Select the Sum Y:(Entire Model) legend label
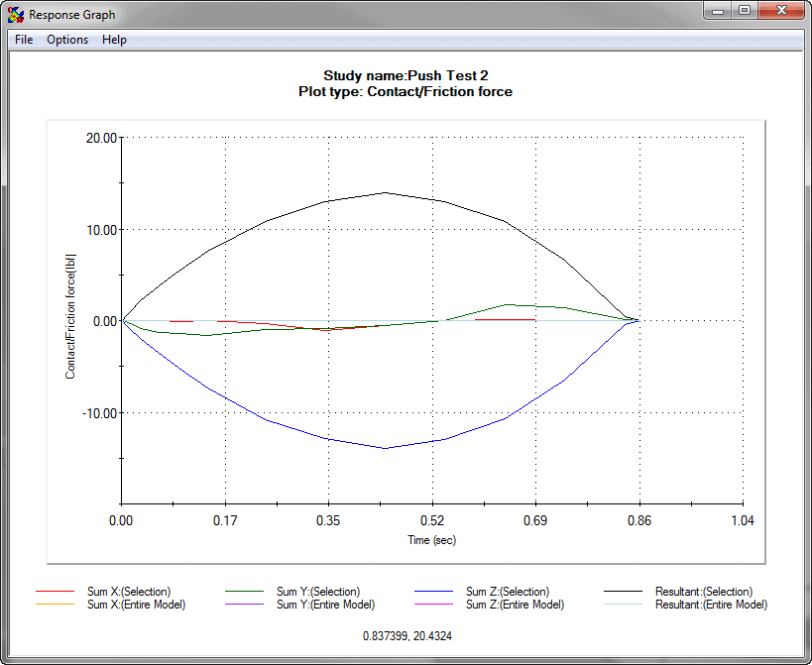 325,605
